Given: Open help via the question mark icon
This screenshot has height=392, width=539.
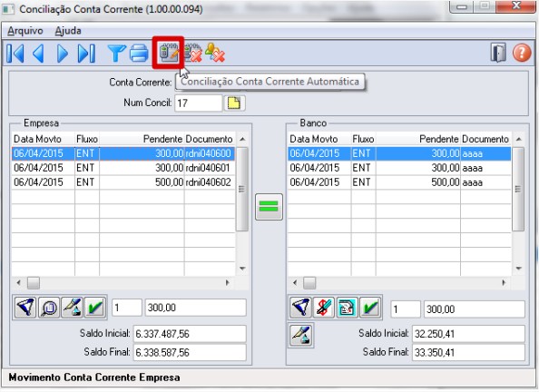Looking at the screenshot, I should [522, 53].
